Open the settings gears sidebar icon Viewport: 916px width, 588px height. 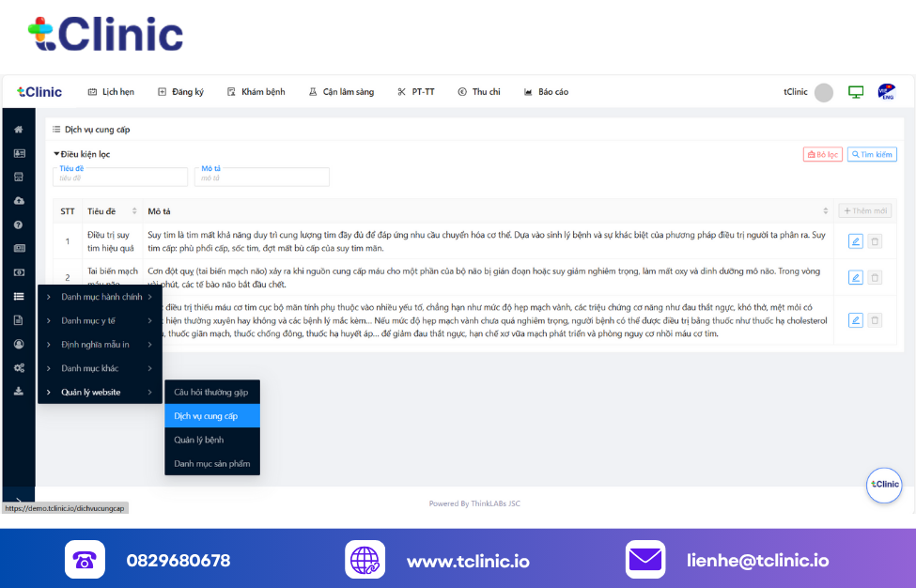click(x=19, y=368)
